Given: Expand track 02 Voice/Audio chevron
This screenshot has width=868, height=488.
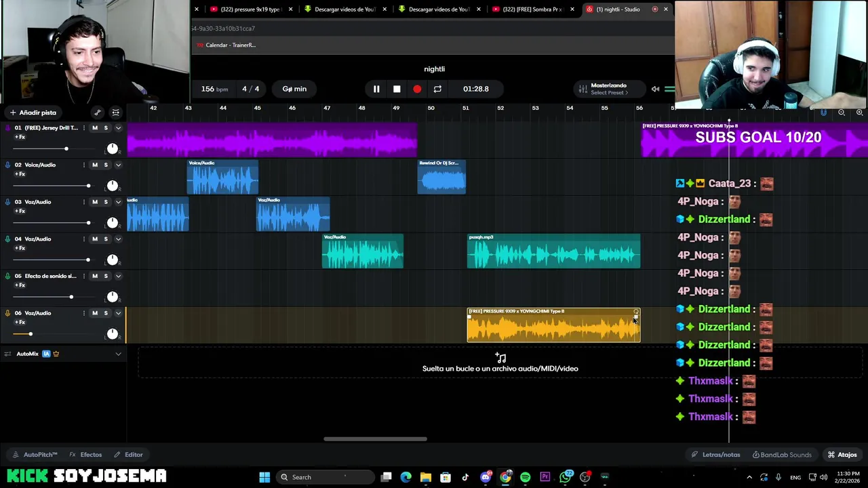Looking at the screenshot, I should pyautogui.click(x=118, y=165).
